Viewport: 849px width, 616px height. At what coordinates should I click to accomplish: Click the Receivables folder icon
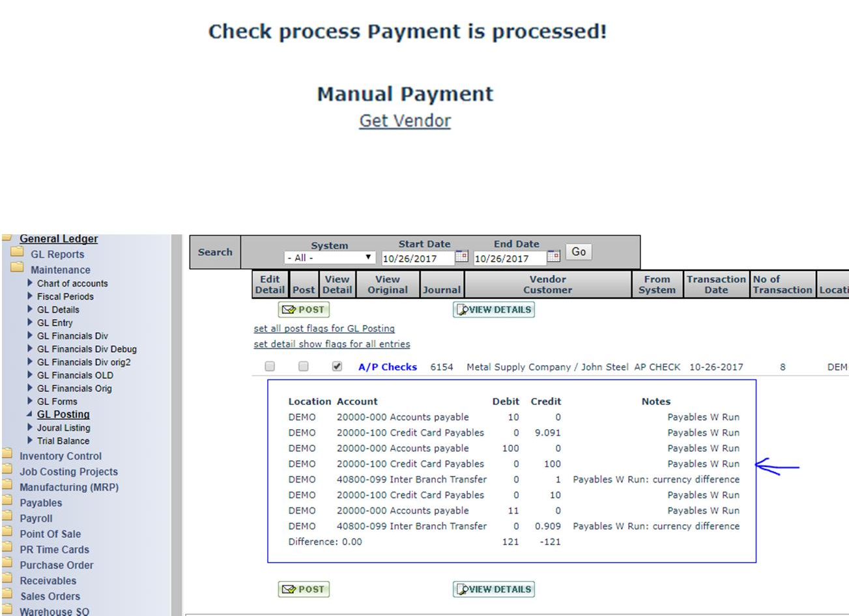[7, 580]
